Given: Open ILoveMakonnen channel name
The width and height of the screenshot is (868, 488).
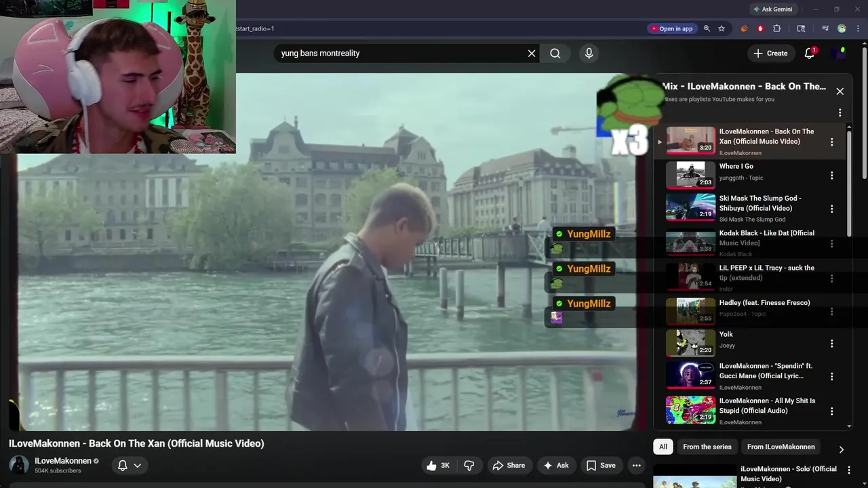Looking at the screenshot, I should click(63, 461).
